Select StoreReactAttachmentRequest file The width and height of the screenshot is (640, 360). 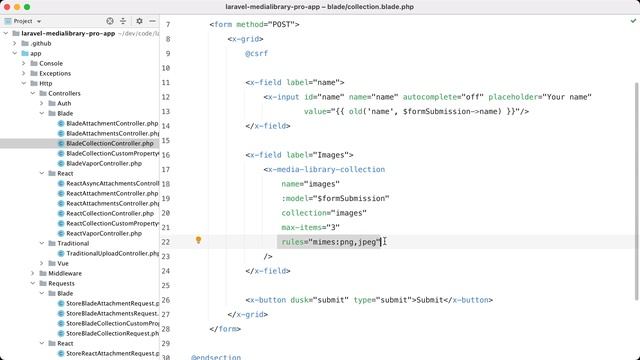point(113,353)
